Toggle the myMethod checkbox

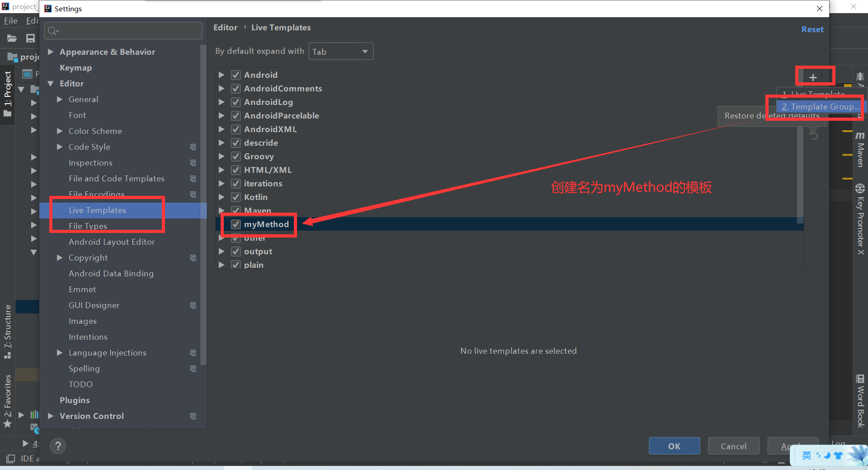point(236,224)
